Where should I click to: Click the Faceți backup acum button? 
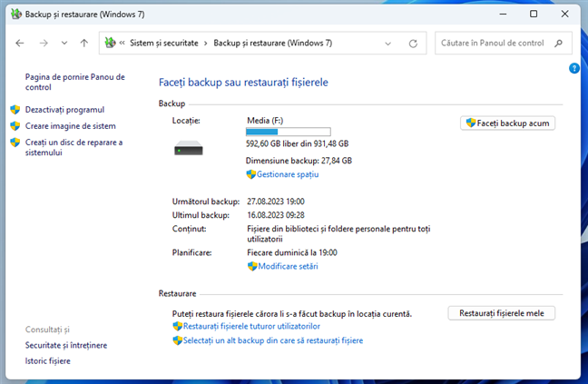click(508, 123)
